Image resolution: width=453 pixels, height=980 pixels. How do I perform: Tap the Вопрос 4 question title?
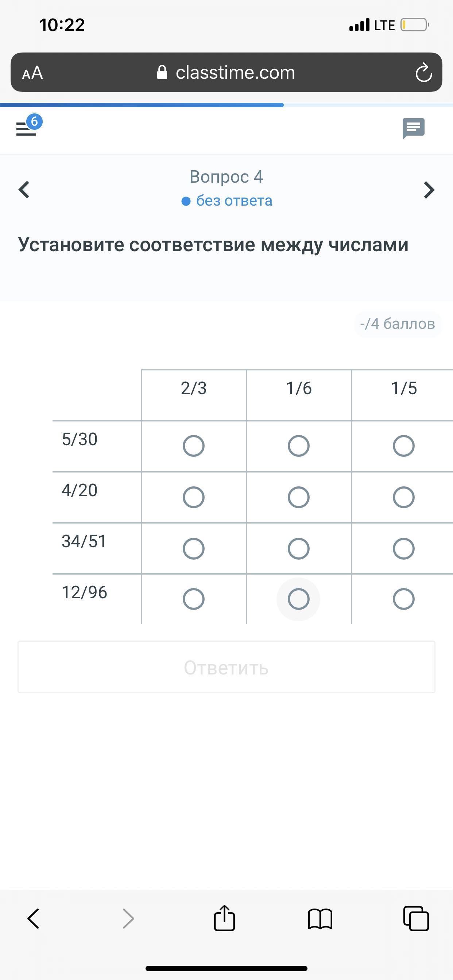coord(226,177)
